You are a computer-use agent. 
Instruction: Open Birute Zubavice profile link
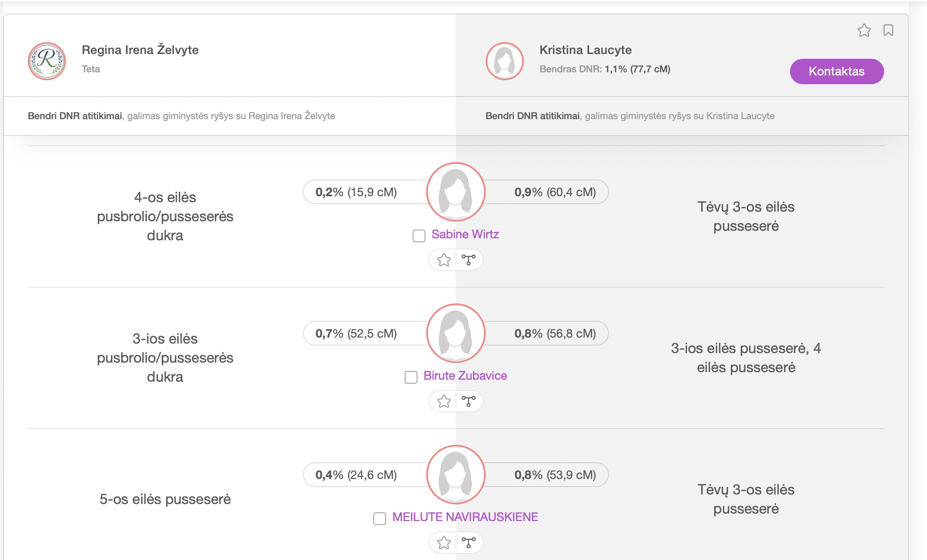coord(465,376)
